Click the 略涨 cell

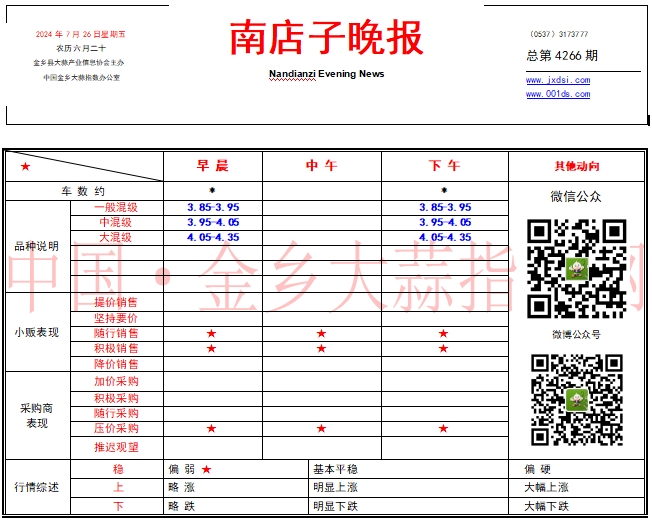(181, 487)
